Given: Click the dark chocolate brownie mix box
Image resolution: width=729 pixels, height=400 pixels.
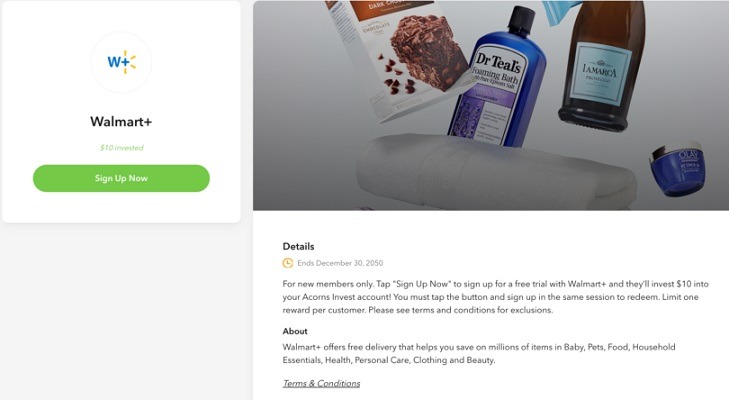Looking at the screenshot, I should (400, 58).
